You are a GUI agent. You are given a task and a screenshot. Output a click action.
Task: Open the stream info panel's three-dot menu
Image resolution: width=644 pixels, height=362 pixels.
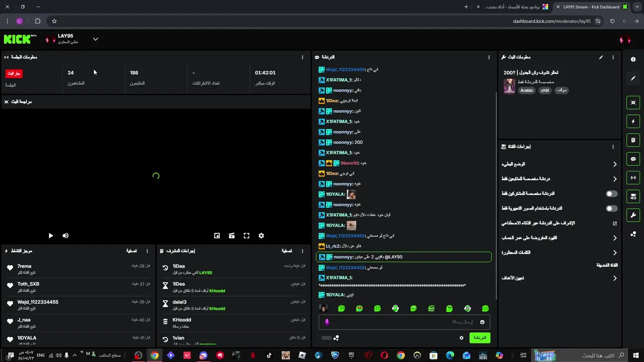coord(613,57)
